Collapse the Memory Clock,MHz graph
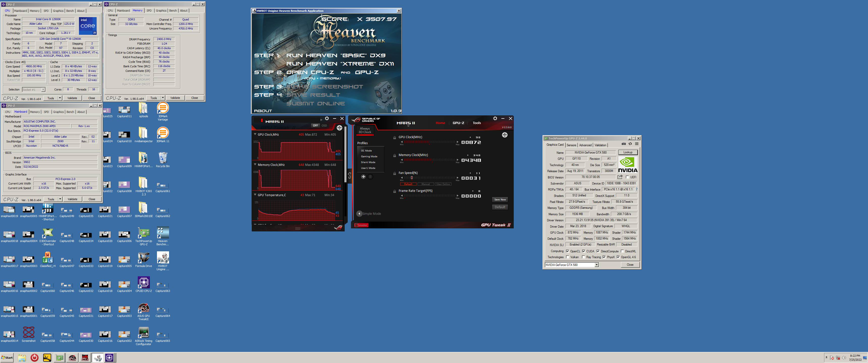Screen dimensions: 868x363 pos(255,165)
